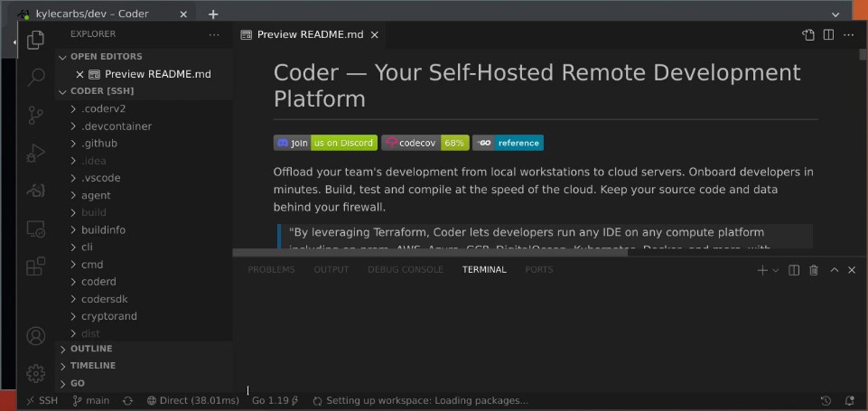
Task: Open the Accounts menu icon
Action: pyautogui.click(x=35, y=336)
